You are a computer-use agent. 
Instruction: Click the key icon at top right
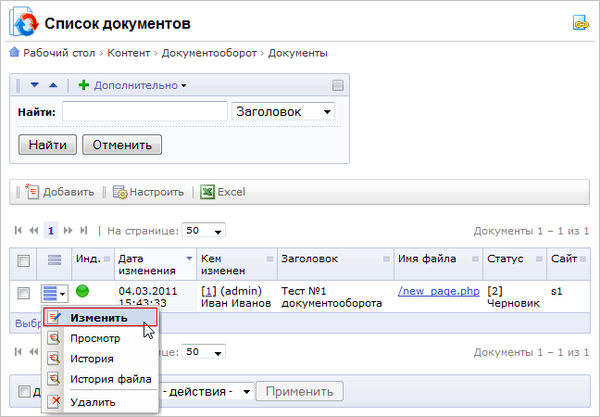(x=579, y=22)
